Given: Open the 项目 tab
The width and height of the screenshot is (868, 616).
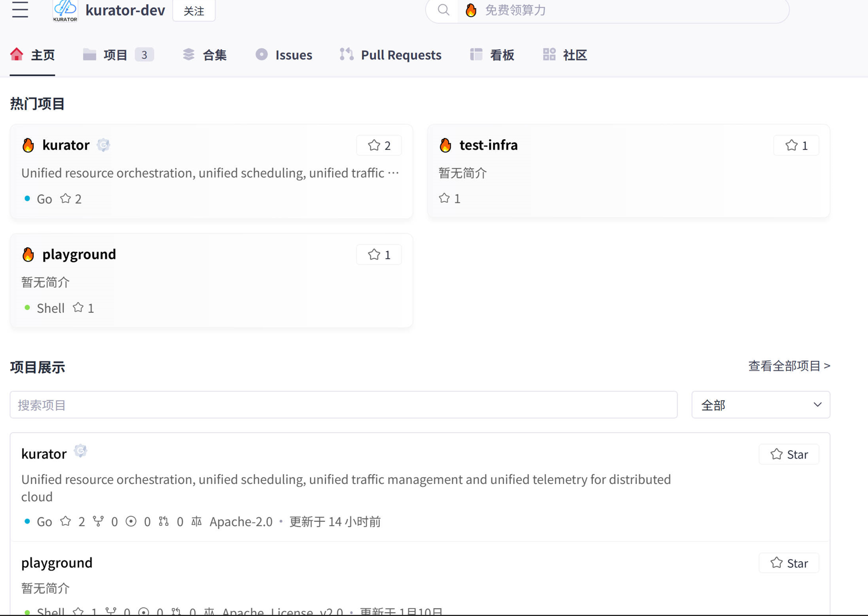Looking at the screenshot, I should tap(118, 55).
